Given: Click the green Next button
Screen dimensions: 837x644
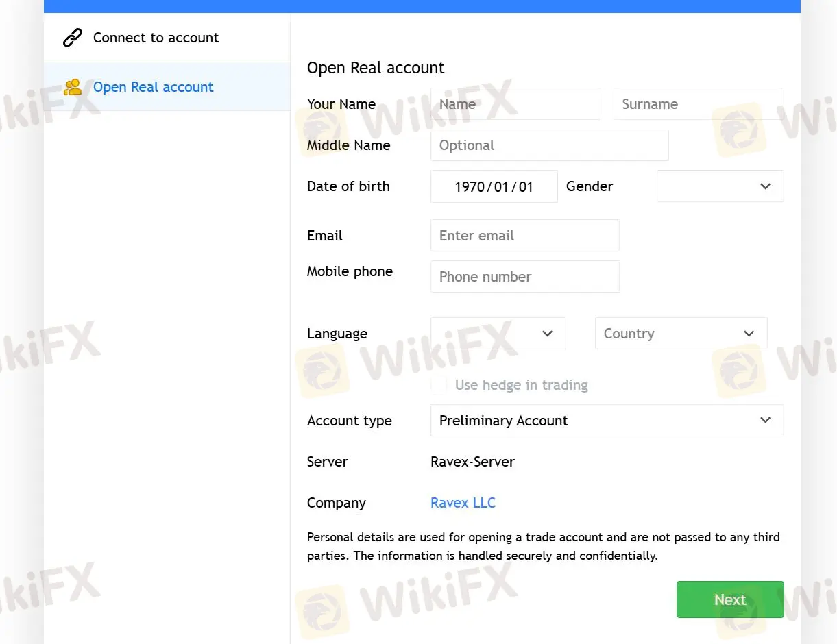Looking at the screenshot, I should [730, 599].
